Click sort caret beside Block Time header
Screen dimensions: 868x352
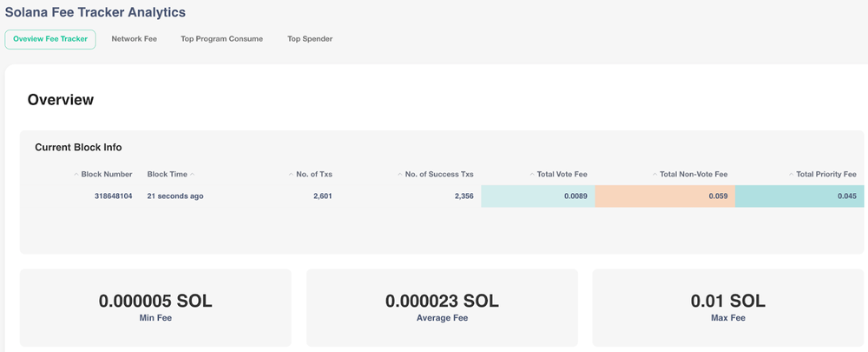(192, 175)
